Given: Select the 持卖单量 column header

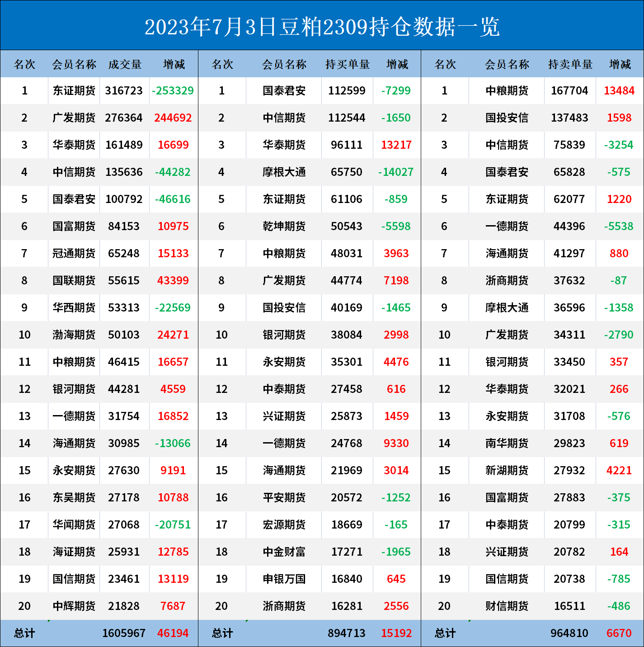Looking at the screenshot, I should 570,65.
